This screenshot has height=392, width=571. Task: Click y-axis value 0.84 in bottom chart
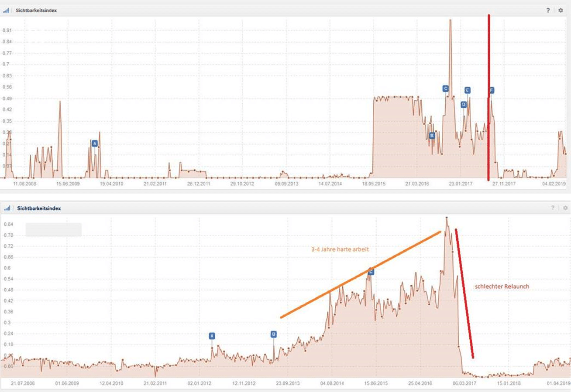(9, 224)
